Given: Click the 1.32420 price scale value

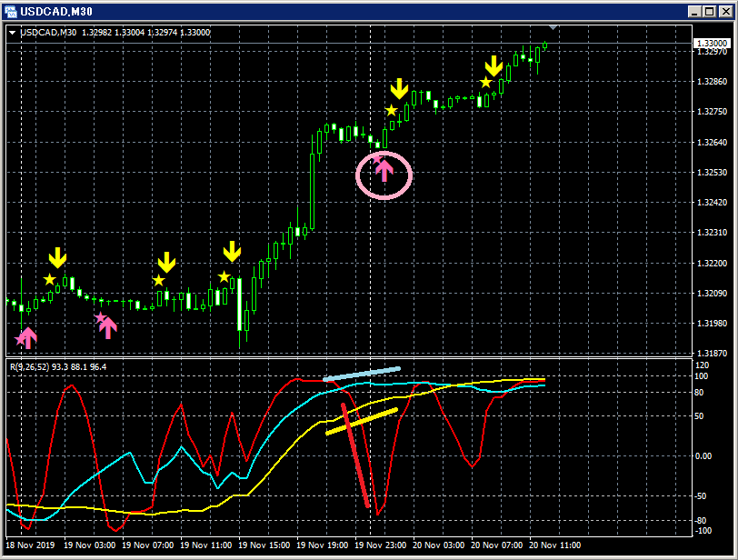Looking at the screenshot, I should 712,203.
